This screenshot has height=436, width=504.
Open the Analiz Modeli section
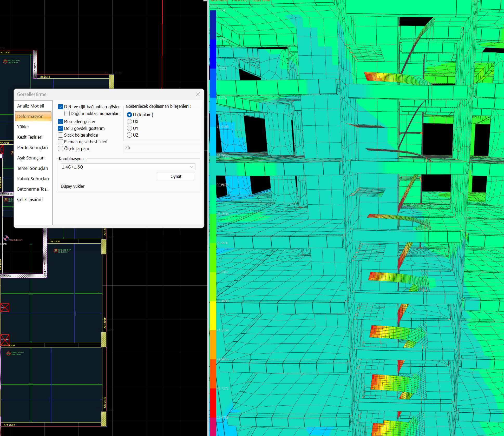(33, 106)
